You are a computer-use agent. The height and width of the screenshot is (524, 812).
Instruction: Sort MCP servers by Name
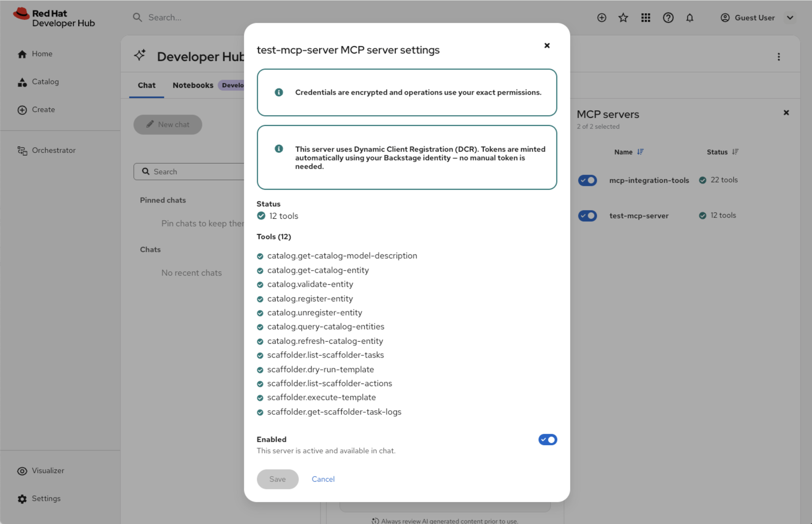(x=629, y=152)
